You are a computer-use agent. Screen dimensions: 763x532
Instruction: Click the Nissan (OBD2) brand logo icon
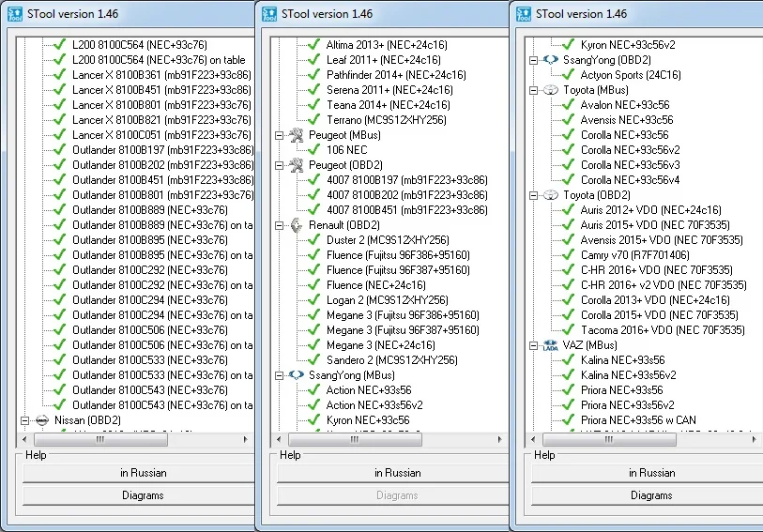(x=42, y=420)
